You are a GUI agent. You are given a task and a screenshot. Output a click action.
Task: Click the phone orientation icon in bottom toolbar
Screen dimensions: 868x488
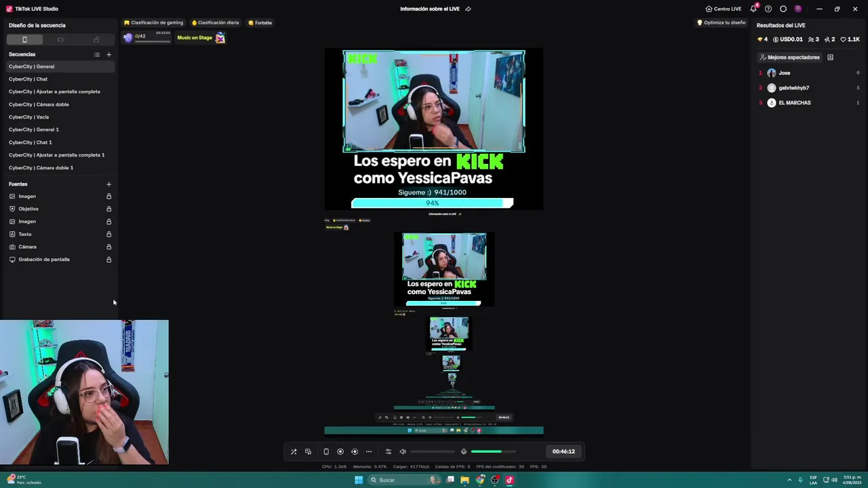point(326,451)
